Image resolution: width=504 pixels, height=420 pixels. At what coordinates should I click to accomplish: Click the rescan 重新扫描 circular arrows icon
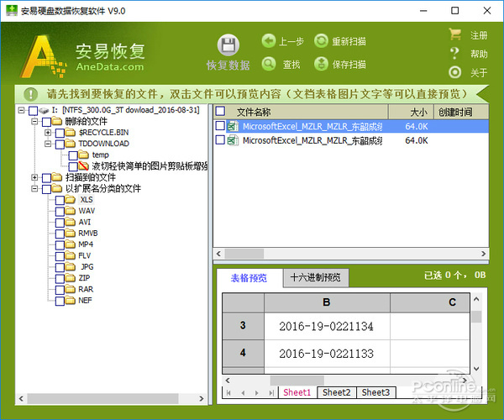coord(321,41)
